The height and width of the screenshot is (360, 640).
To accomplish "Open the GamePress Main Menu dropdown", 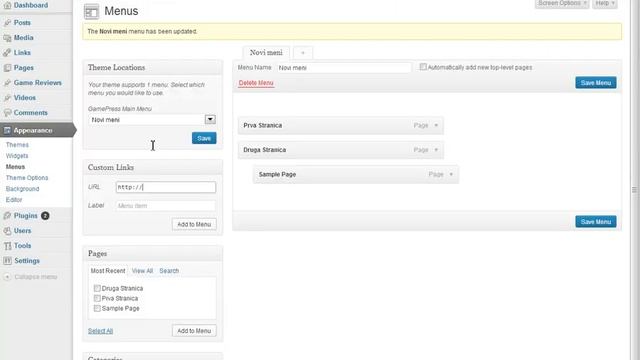I will point(152,120).
